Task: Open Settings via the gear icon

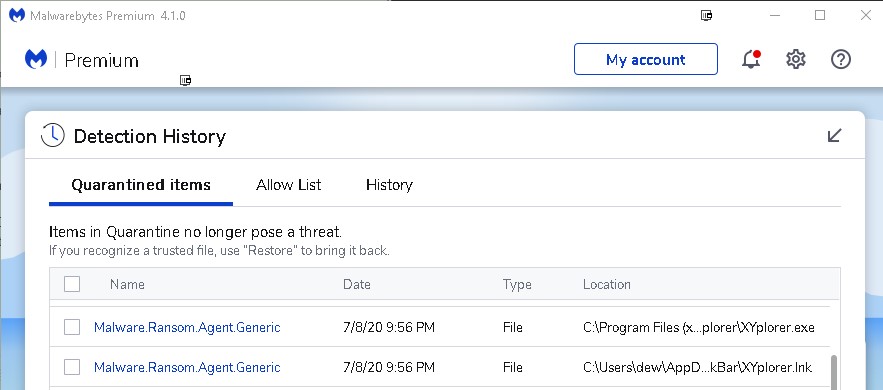Action: click(x=796, y=59)
